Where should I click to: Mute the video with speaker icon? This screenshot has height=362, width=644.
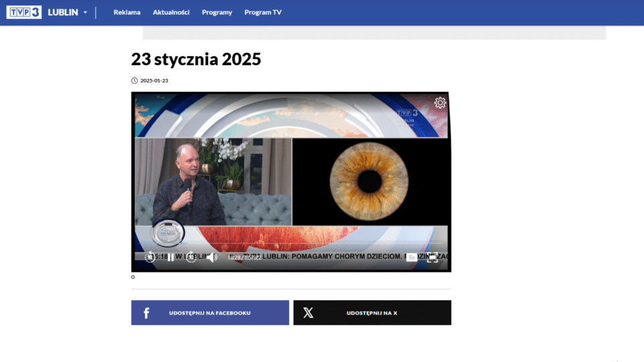(x=211, y=257)
